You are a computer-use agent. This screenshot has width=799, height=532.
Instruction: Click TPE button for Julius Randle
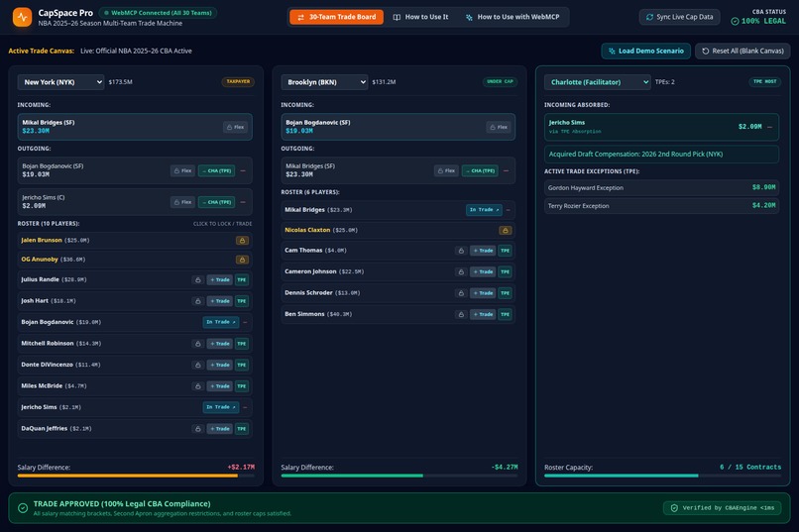pyautogui.click(x=242, y=280)
